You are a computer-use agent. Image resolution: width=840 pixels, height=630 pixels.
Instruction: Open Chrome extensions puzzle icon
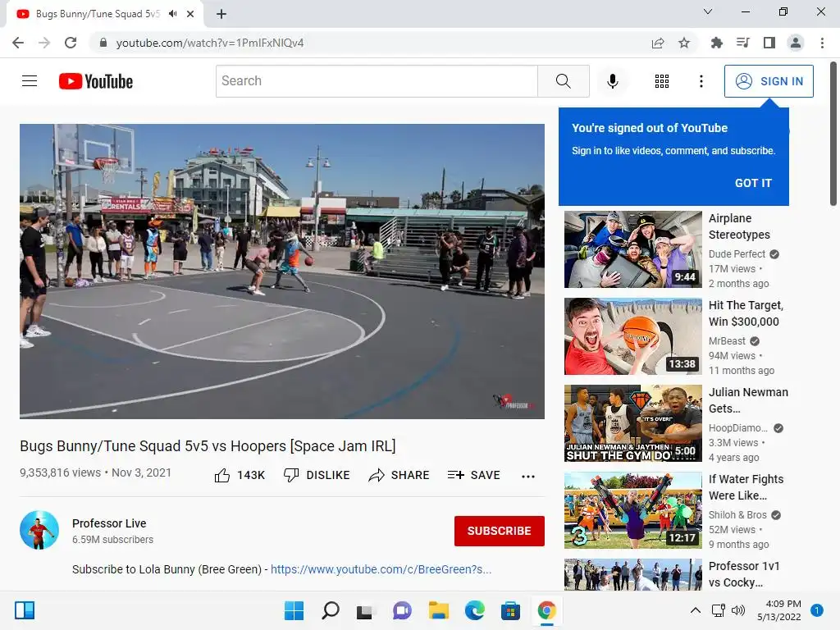[x=716, y=43]
